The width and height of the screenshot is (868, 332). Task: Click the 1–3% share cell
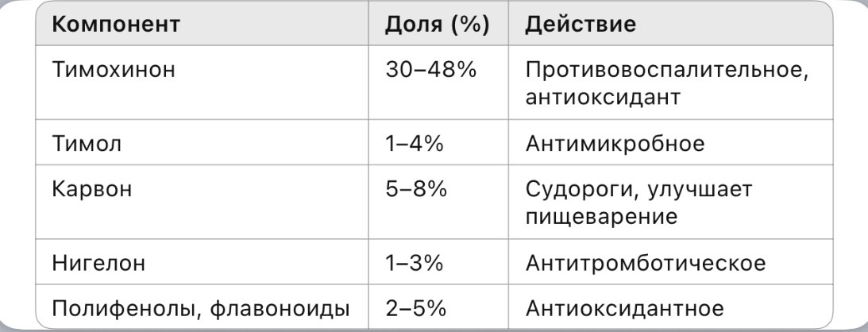(438, 262)
